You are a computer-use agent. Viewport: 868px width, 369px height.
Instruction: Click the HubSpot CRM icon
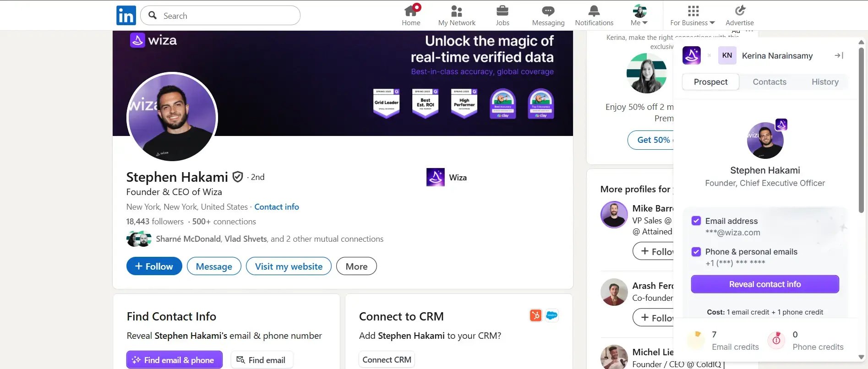(x=535, y=315)
